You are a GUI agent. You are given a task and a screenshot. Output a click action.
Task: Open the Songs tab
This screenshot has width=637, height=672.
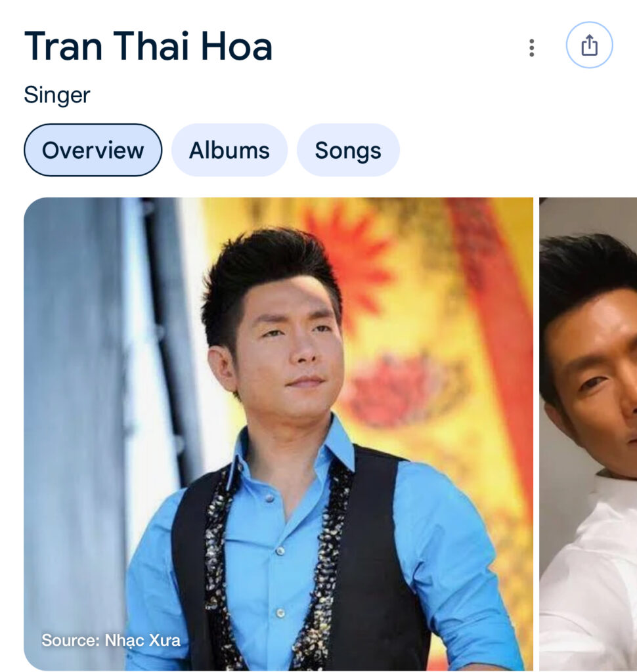coord(348,150)
